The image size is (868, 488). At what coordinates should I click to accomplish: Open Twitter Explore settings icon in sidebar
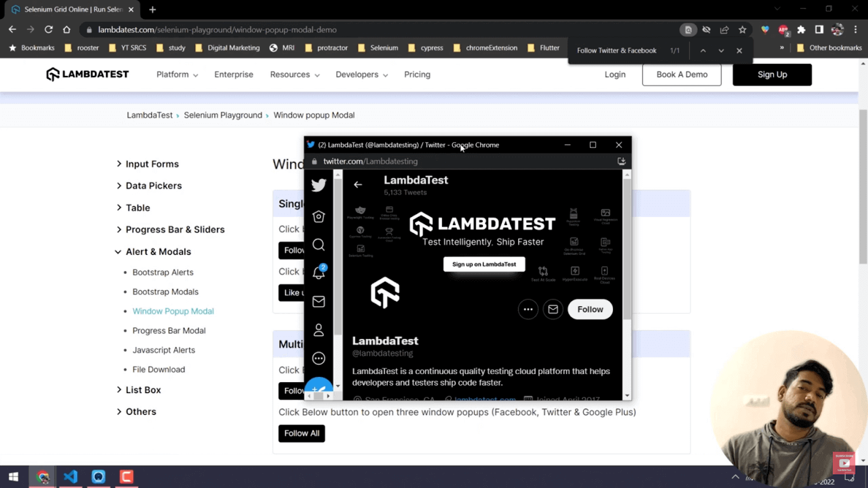[x=319, y=216]
